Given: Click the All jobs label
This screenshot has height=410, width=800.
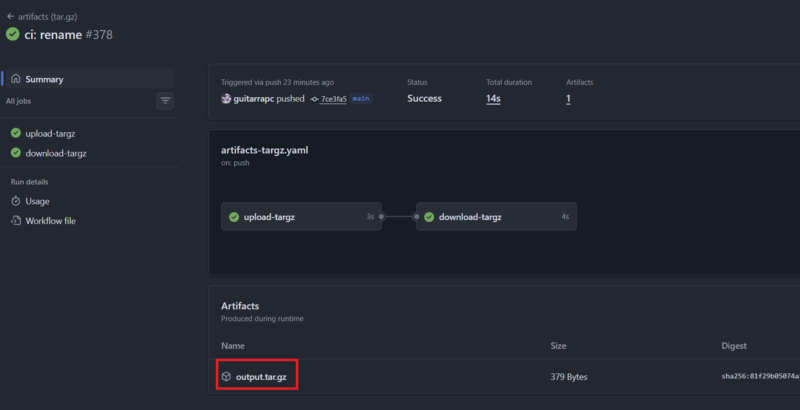Looking at the screenshot, I should click(x=18, y=101).
